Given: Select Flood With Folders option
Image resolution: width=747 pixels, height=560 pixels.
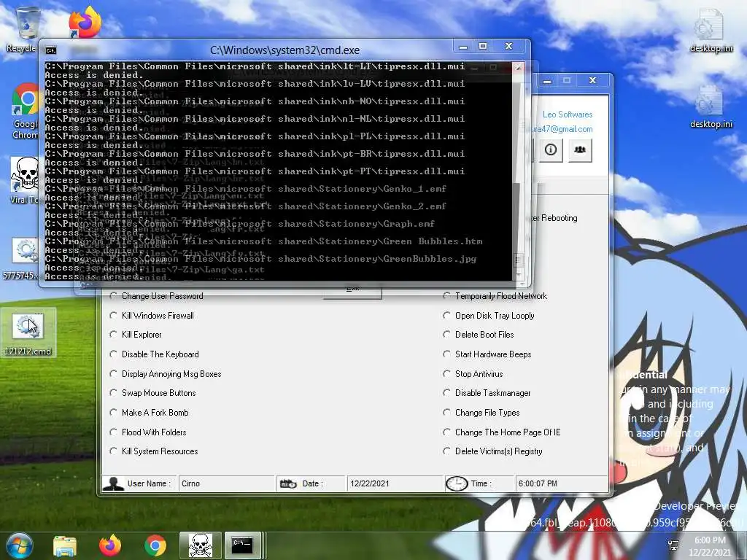Looking at the screenshot, I should (147, 432).
